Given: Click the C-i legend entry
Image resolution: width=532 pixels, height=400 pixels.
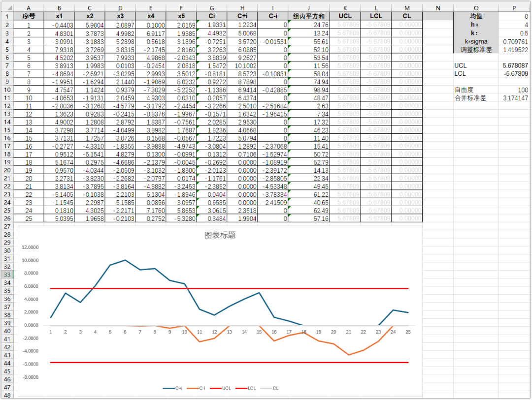Looking at the screenshot, I should pos(196,388).
